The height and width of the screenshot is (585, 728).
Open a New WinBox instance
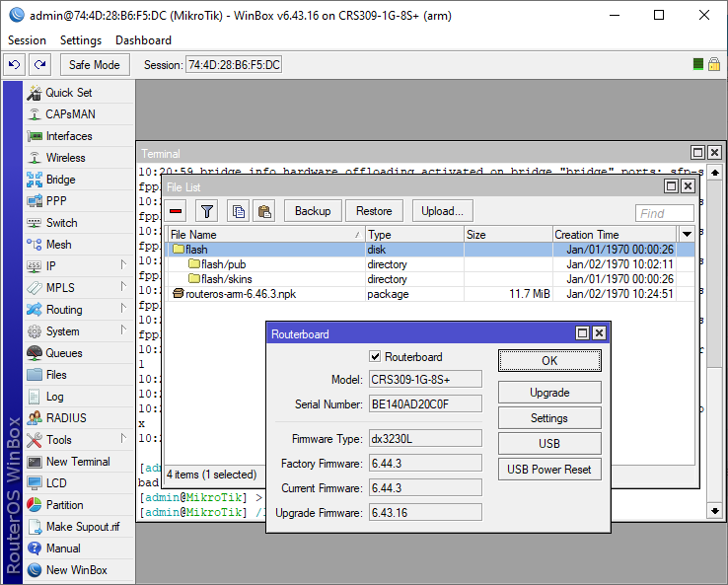point(78,570)
